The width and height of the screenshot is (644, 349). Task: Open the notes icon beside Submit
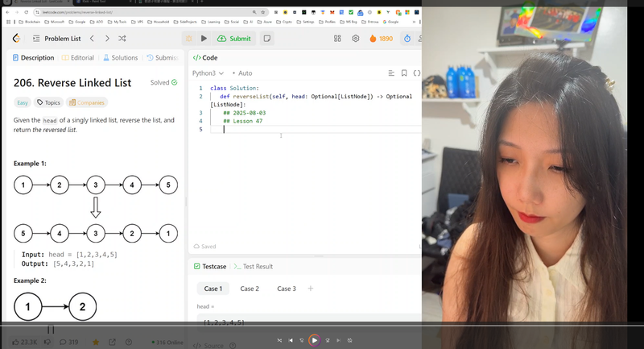[x=266, y=38]
